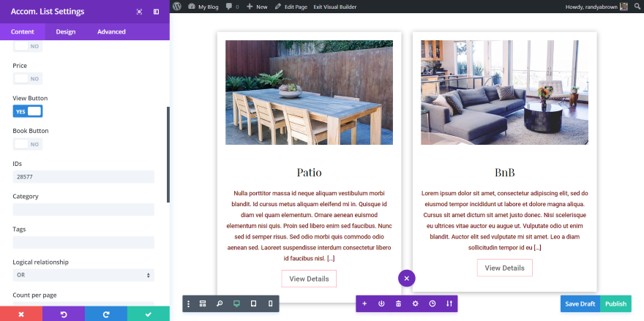
Task: Enable the Book Button switch
Action: pyautogui.click(x=28, y=144)
